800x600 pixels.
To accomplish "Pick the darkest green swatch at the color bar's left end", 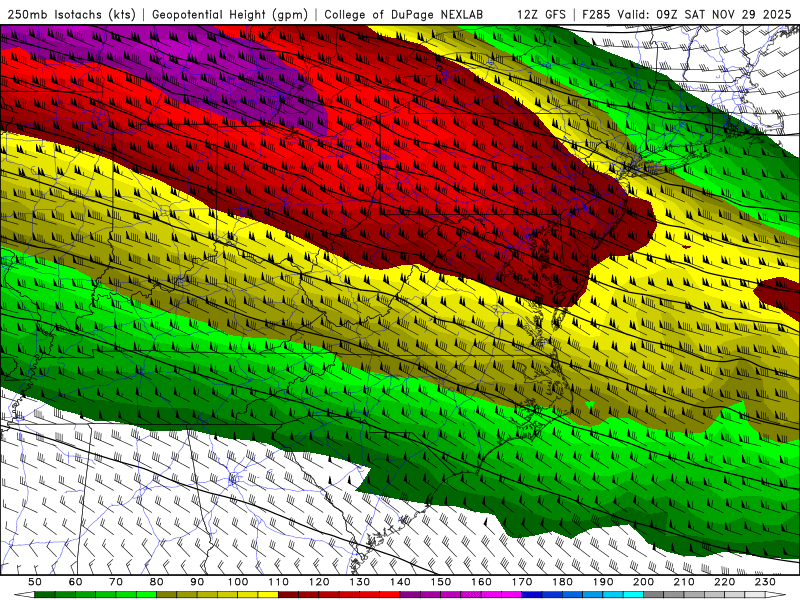I will click(x=45, y=595).
